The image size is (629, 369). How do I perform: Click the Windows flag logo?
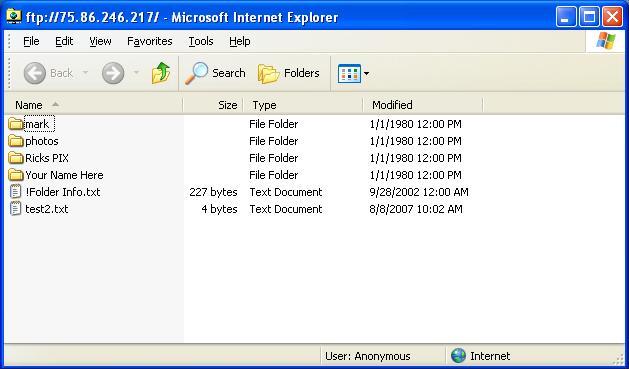[605, 41]
